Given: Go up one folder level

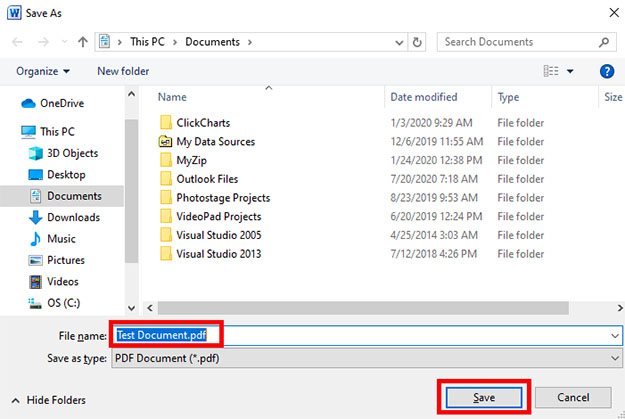Looking at the screenshot, I should 83,42.
